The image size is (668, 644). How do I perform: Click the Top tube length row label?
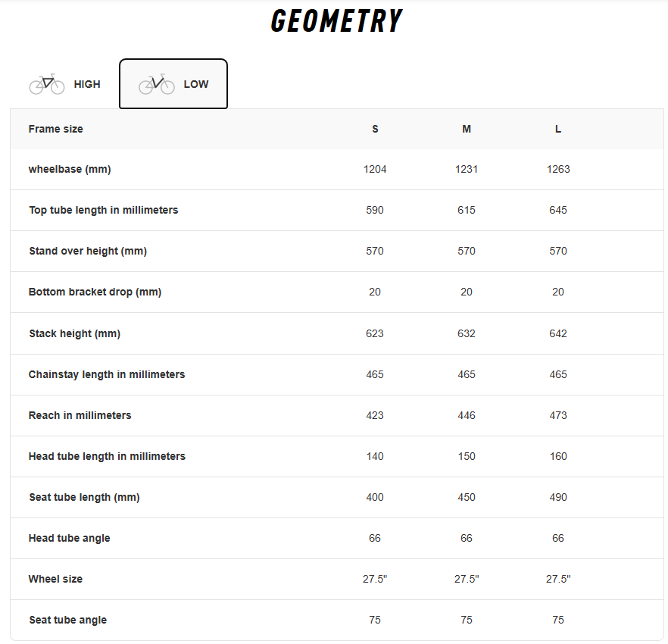click(104, 210)
